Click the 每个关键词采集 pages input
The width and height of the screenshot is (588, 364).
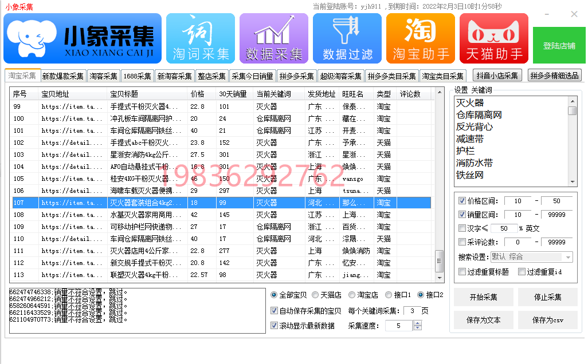coord(411,311)
